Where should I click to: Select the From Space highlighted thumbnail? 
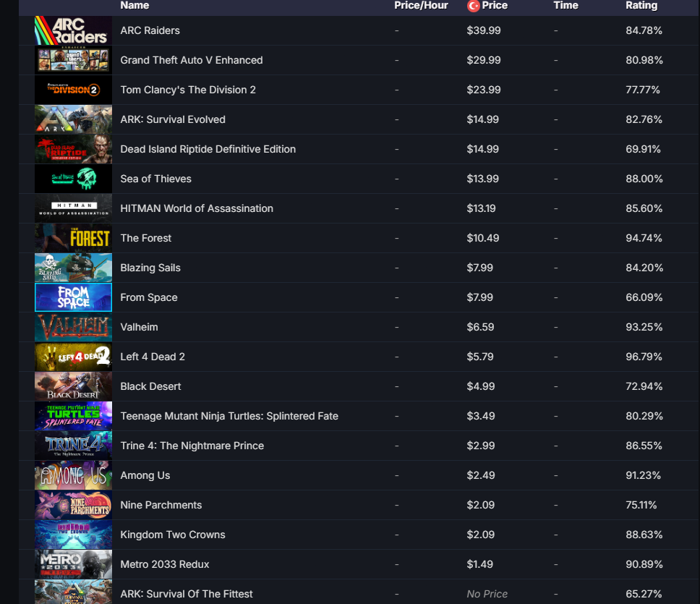coord(73,297)
